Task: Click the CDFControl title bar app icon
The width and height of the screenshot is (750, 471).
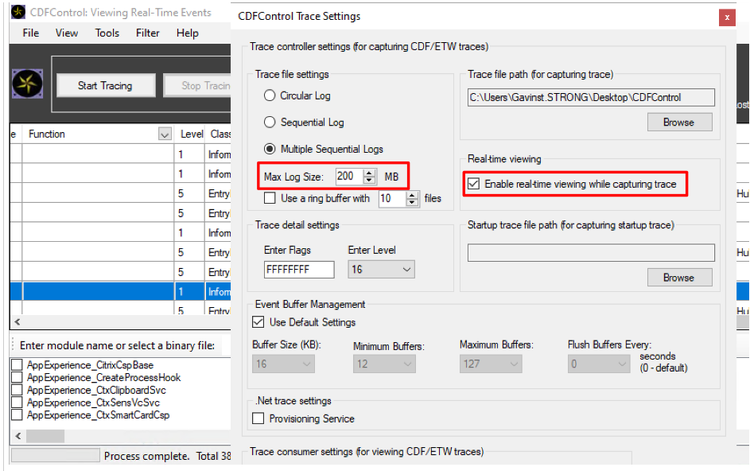Action: pos(18,12)
